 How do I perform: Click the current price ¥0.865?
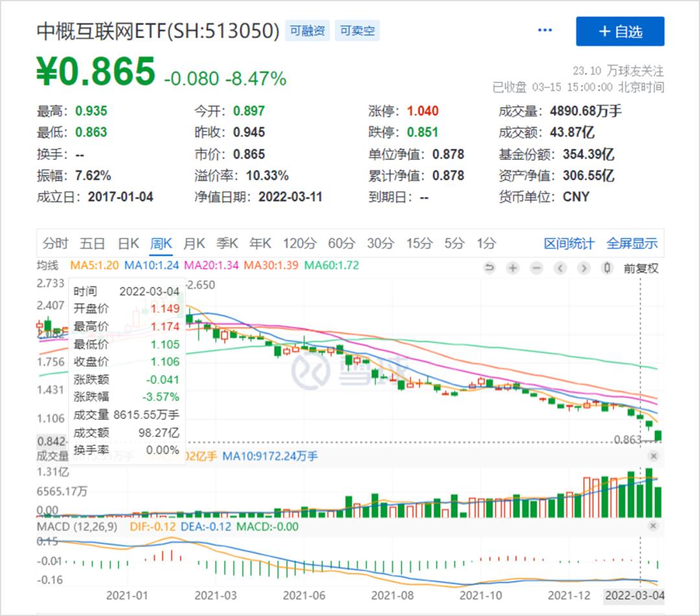point(96,71)
